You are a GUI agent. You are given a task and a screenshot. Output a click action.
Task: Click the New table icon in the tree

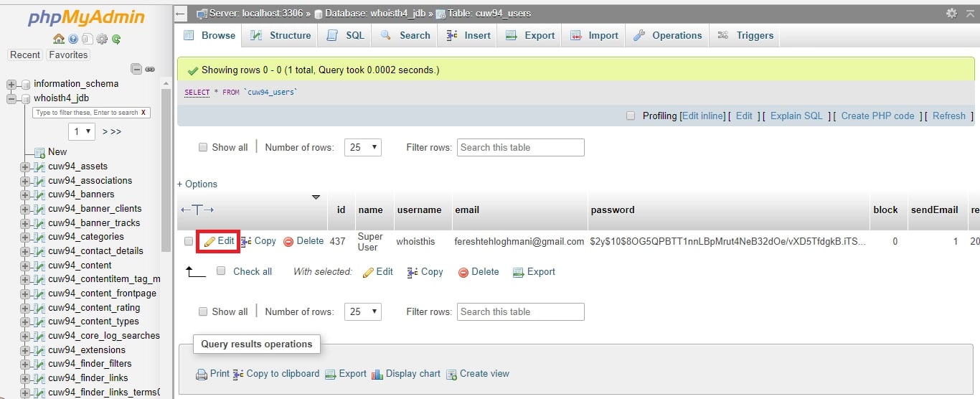pyautogui.click(x=40, y=153)
